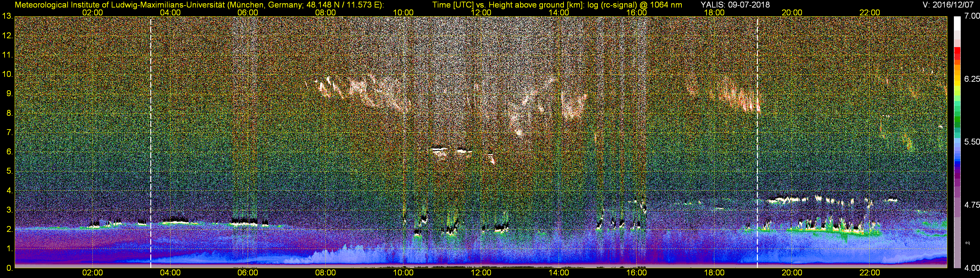This screenshot has width=980, height=278.
Task: Click the 14:00 label on the top time axis
Action: (559, 12)
